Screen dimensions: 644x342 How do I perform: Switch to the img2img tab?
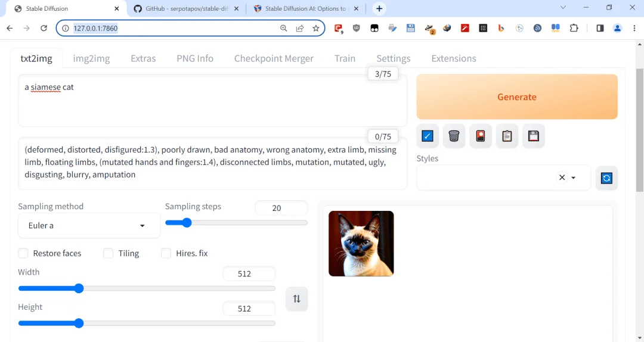[x=92, y=58]
